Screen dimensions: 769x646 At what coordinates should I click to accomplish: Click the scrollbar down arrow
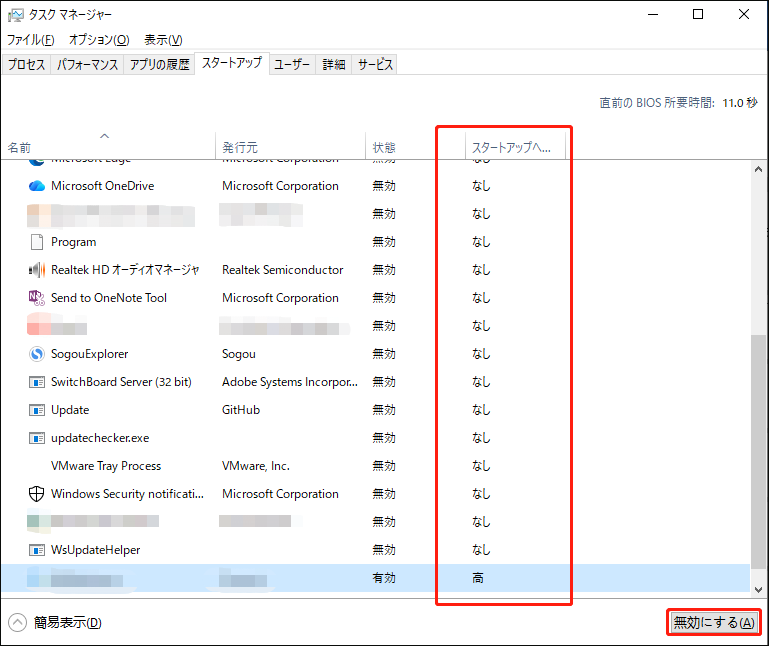click(x=758, y=590)
